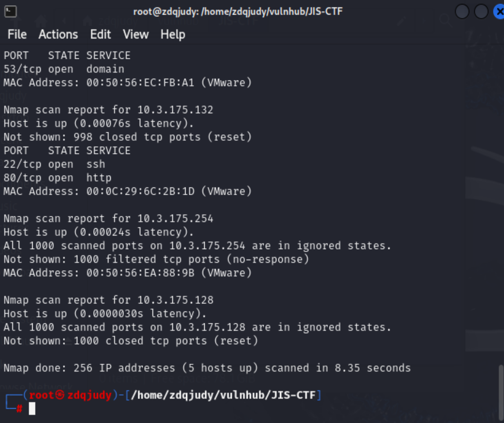This screenshot has height=423, width=504.
Task: Click the IP address 10.3.175.132 text
Action: point(175,110)
